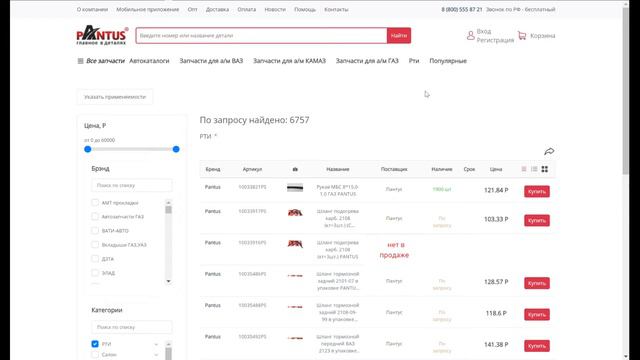Open Мобильное приложение link
The image size is (640, 360).
[x=147, y=9]
